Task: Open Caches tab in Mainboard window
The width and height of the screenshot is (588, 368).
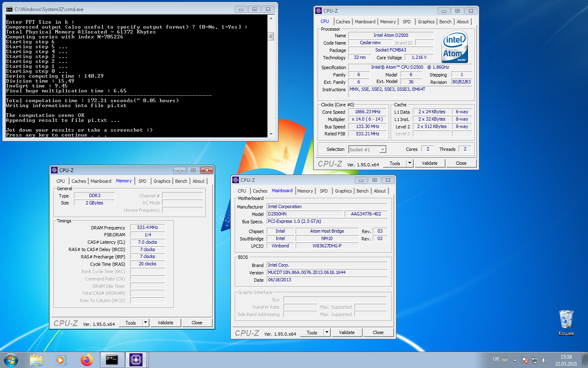Action: click(260, 191)
